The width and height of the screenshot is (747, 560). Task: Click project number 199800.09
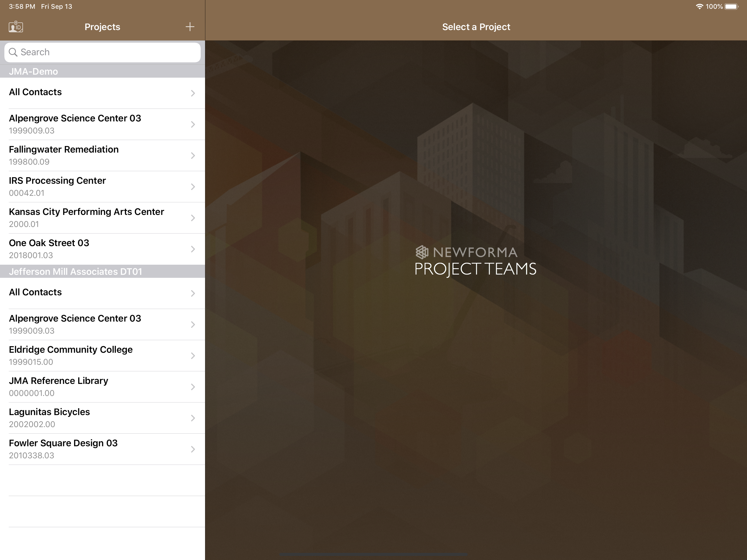coord(29,162)
